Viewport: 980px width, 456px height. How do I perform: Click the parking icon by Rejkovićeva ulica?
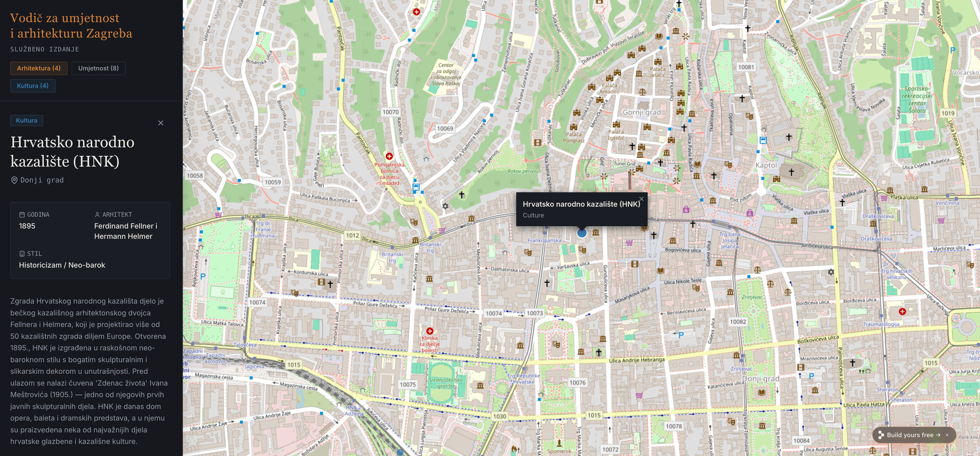[203, 276]
